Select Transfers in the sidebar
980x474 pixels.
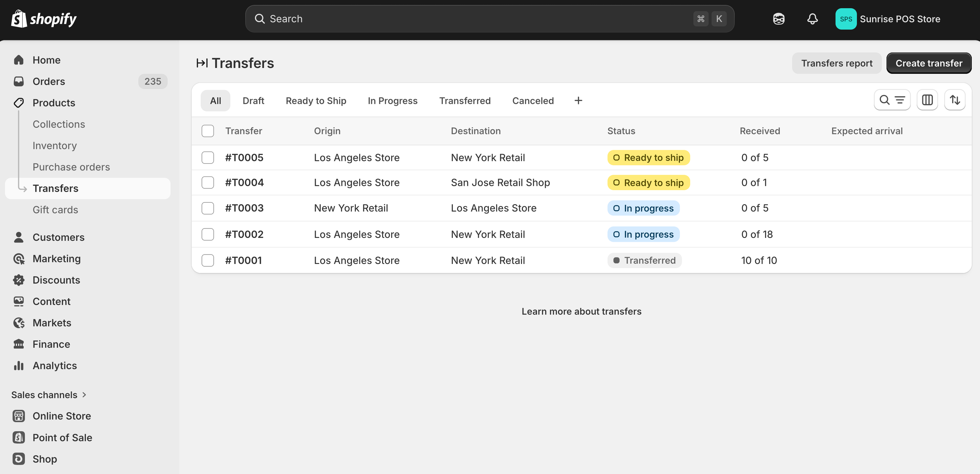click(x=88, y=188)
